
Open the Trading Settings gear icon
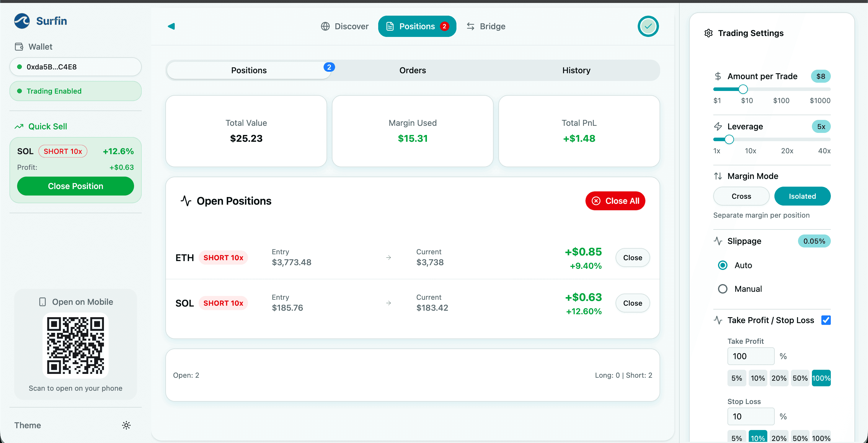click(x=709, y=33)
